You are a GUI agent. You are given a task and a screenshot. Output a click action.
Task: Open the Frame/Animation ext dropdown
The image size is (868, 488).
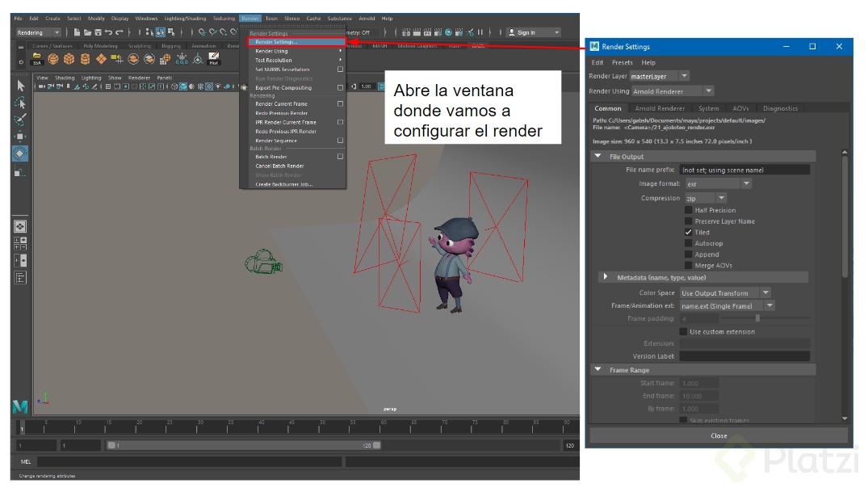727,305
